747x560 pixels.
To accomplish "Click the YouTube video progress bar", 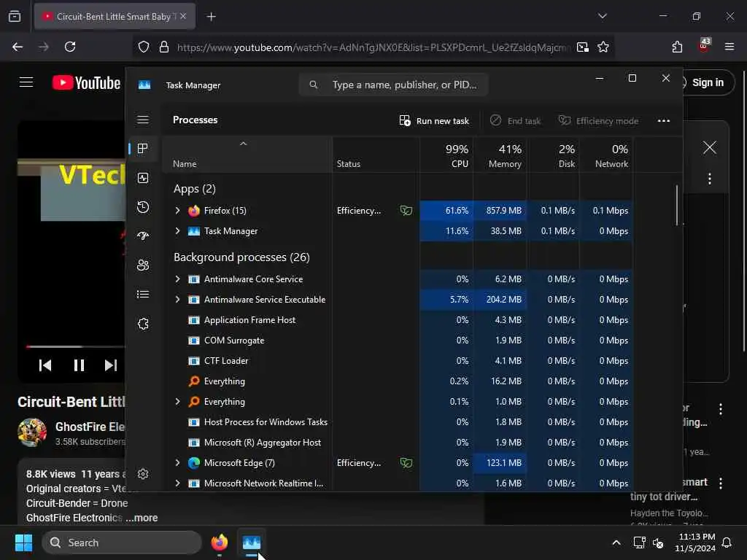I will click(x=75, y=346).
